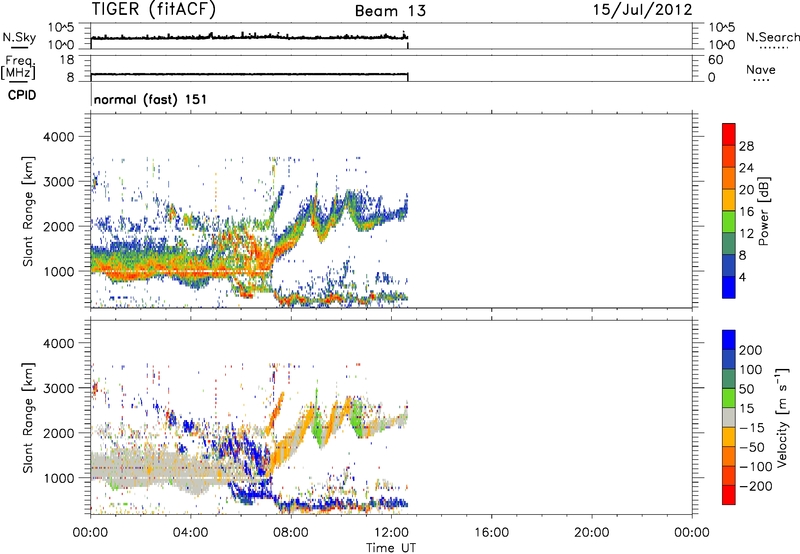800x554 pixels.
Task: Click the N.Search legend label
Action: point(772,37)
